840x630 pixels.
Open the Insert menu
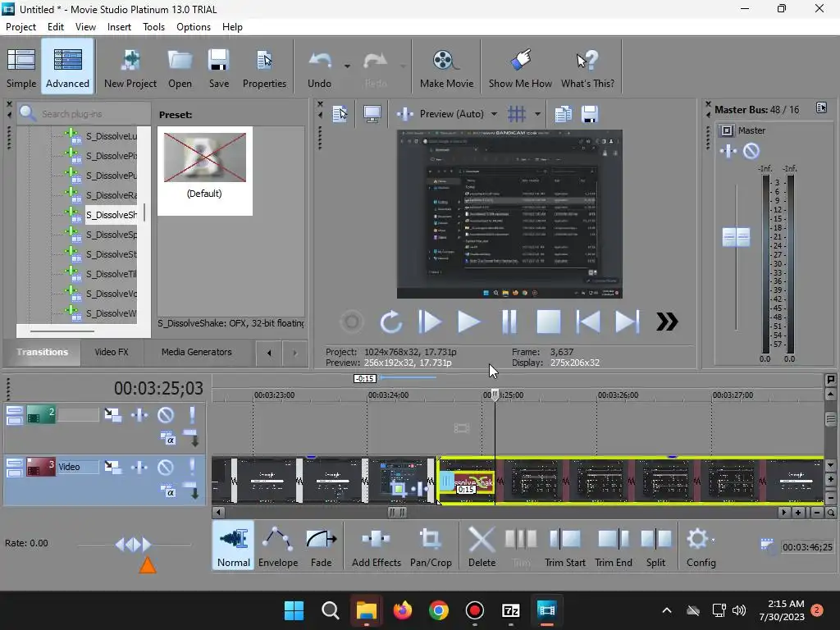pyautogui.click(x=119, y=27)
